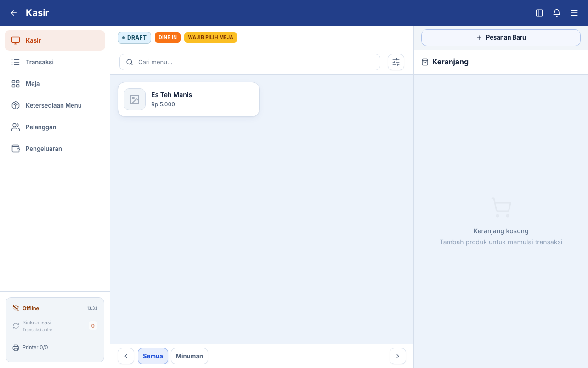Viewport: 588px width, 368px height.
Task: Click the Rp 5.000 price text
Action: (163, 104)
